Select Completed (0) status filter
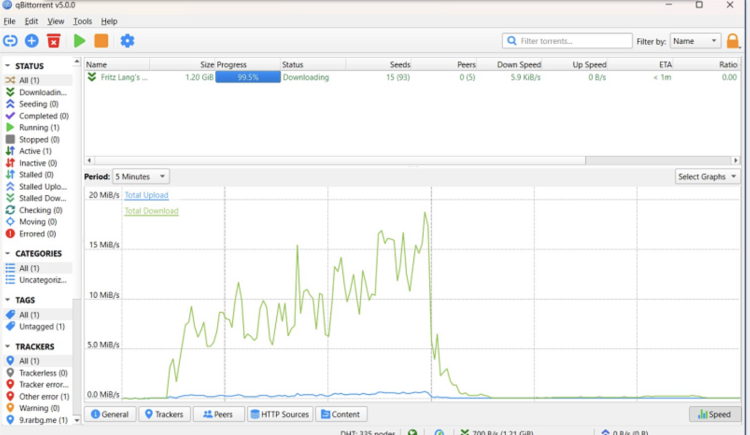The image size is (750, 435). pos(38,116)
